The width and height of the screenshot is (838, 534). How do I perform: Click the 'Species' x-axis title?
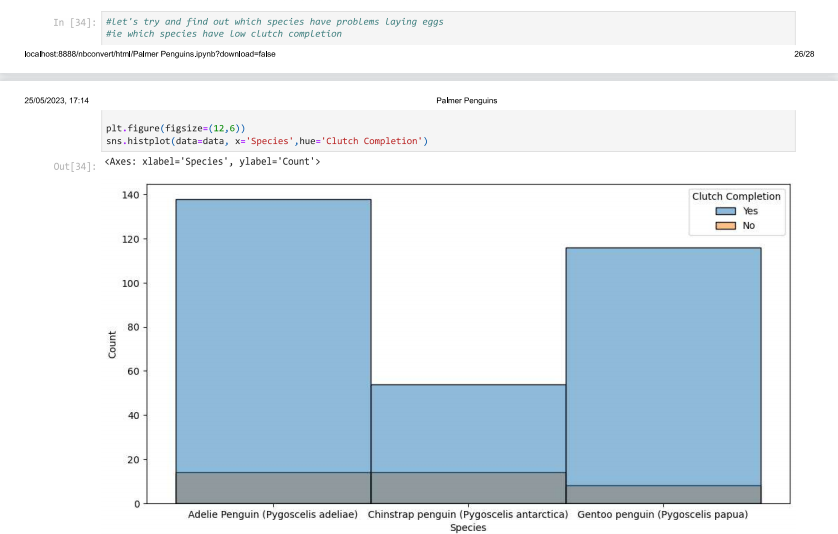click(468, 528)
